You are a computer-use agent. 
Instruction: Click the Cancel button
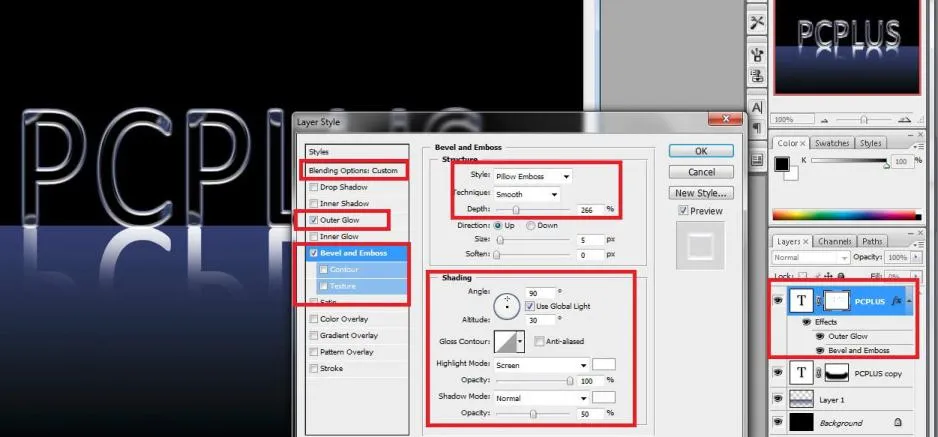(x=701, y=172)
